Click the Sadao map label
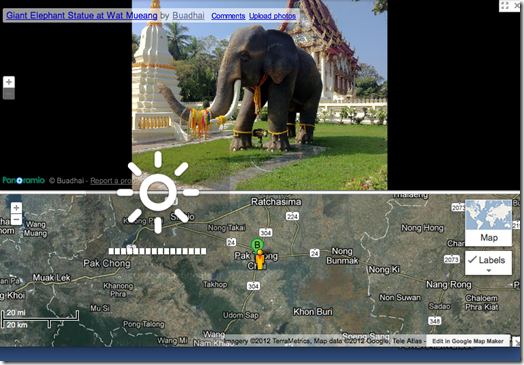The image size is (524, 365). (439, 307)
